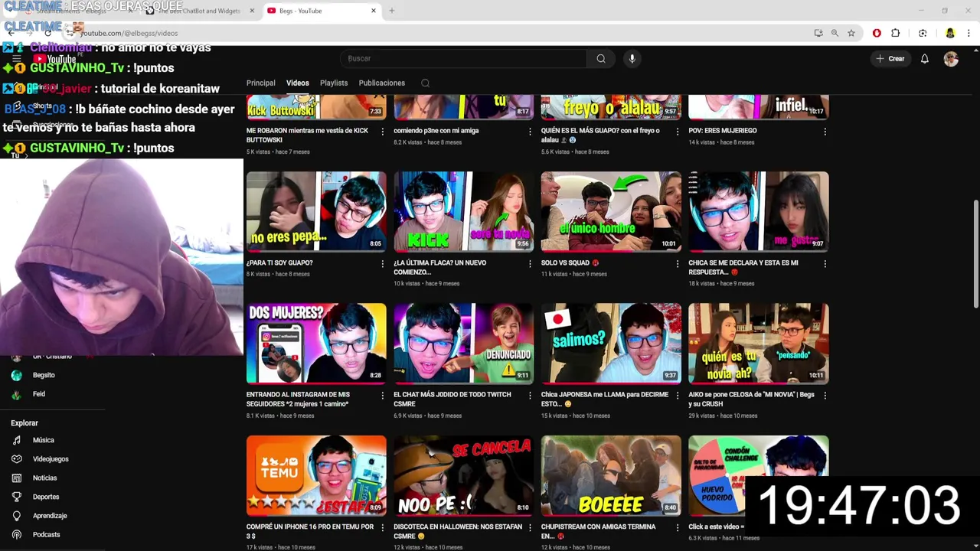The height and width of the screenshot is (551, 980).
Task: Open the Feid subscription channel
Action: tap(39, 394)
